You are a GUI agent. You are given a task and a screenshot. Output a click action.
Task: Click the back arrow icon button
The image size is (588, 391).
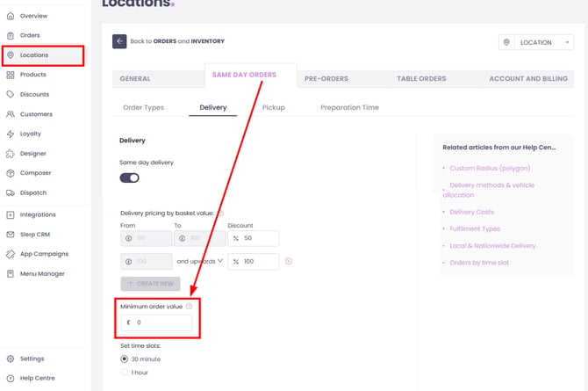(x=119, y=41)
